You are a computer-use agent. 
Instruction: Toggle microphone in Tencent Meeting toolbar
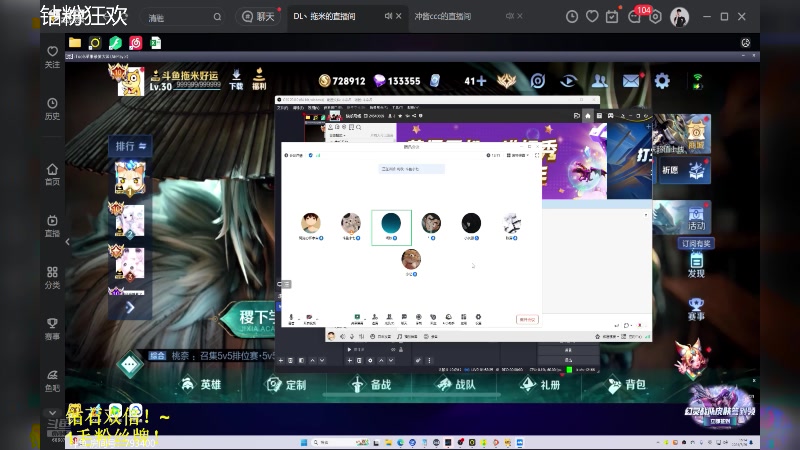point(291,319)
